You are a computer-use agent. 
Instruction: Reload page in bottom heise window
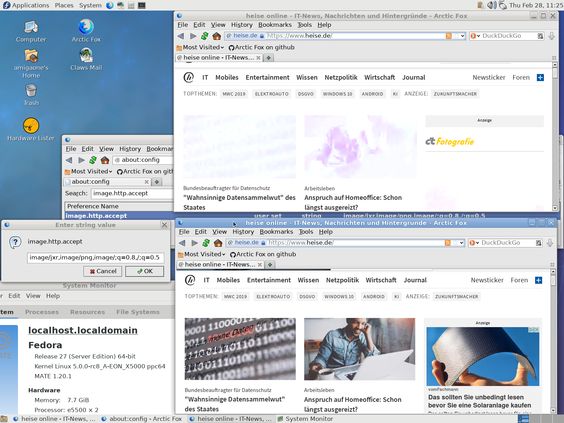206,243
